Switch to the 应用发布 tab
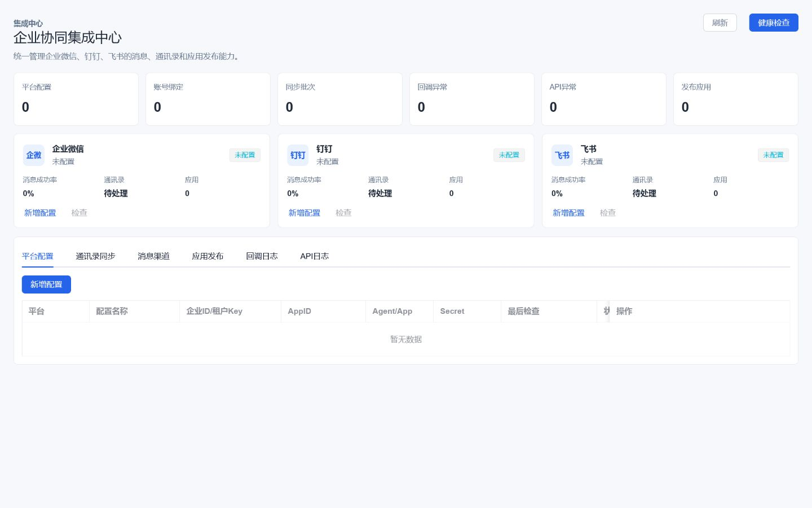Image resolution: width=812 pixels, height=508 pixels. tap(208, 256)
